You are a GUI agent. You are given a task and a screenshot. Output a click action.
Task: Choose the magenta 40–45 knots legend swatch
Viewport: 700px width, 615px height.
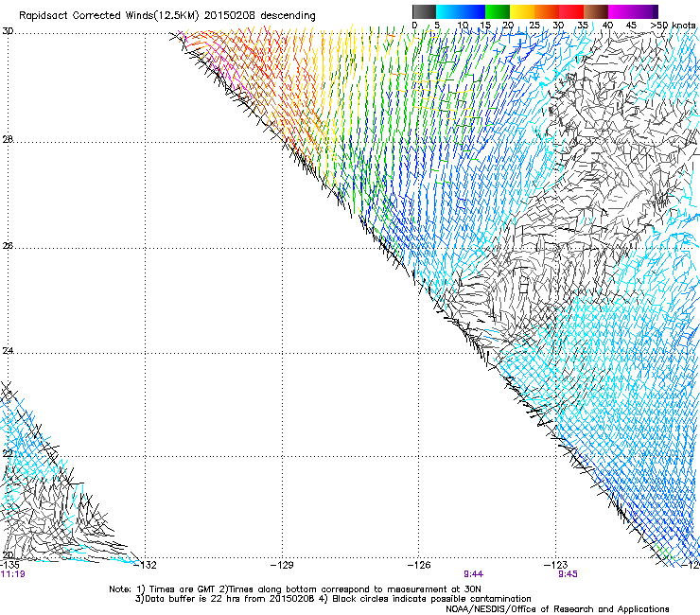621,11
